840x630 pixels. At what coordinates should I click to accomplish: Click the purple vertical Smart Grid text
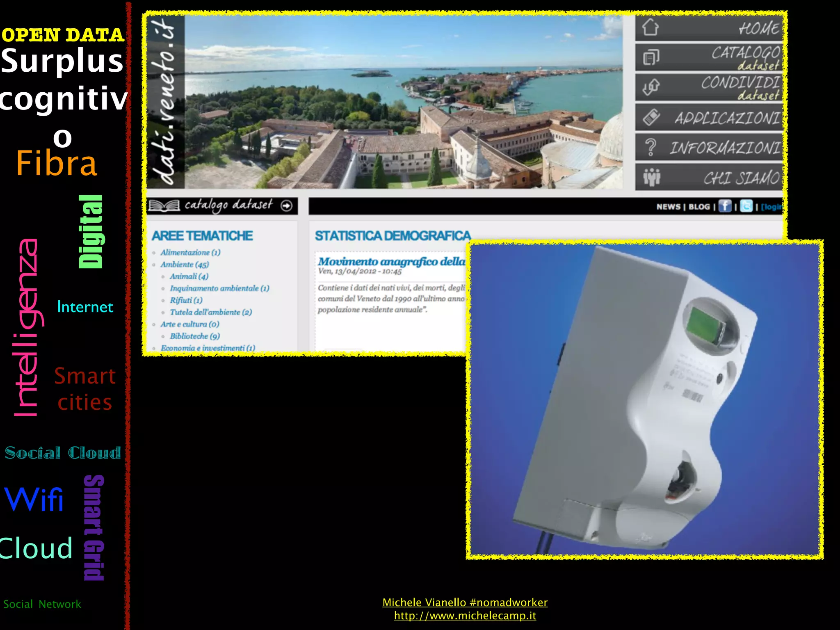[94, 527]
